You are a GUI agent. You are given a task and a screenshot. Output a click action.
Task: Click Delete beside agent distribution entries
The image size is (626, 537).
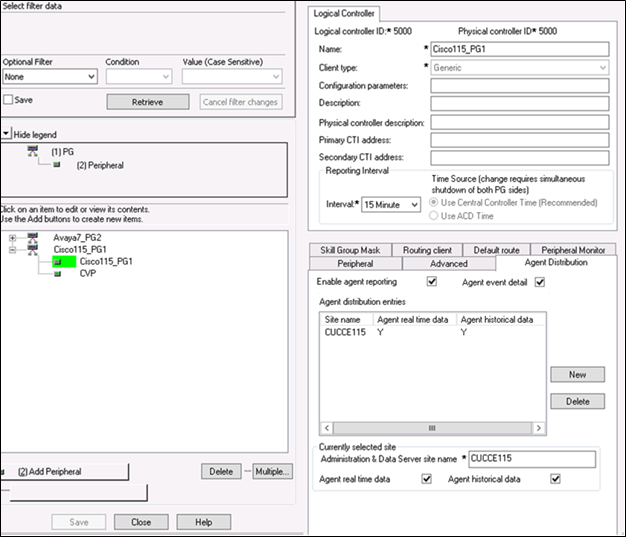coord(577,401)
